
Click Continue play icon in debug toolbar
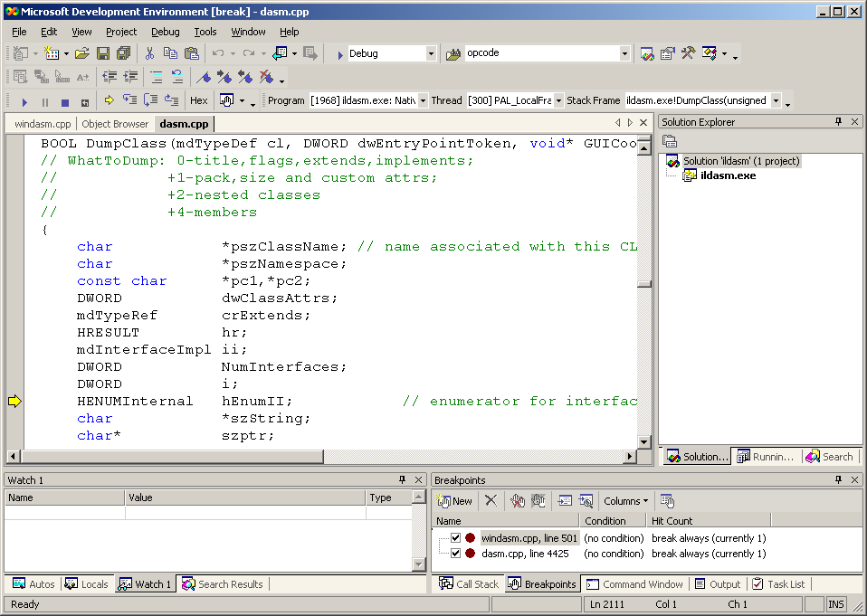[x=24, y=101]
